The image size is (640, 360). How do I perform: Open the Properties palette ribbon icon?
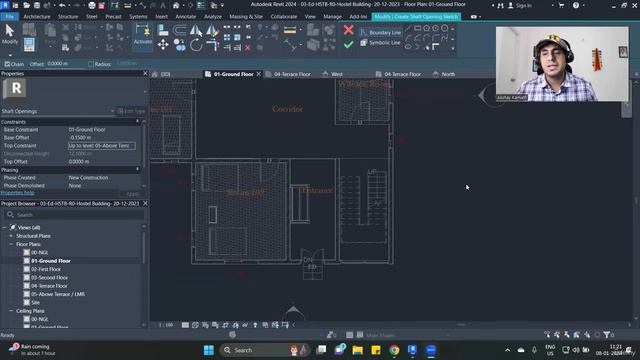pyautogui.click(x=29, y=44)
